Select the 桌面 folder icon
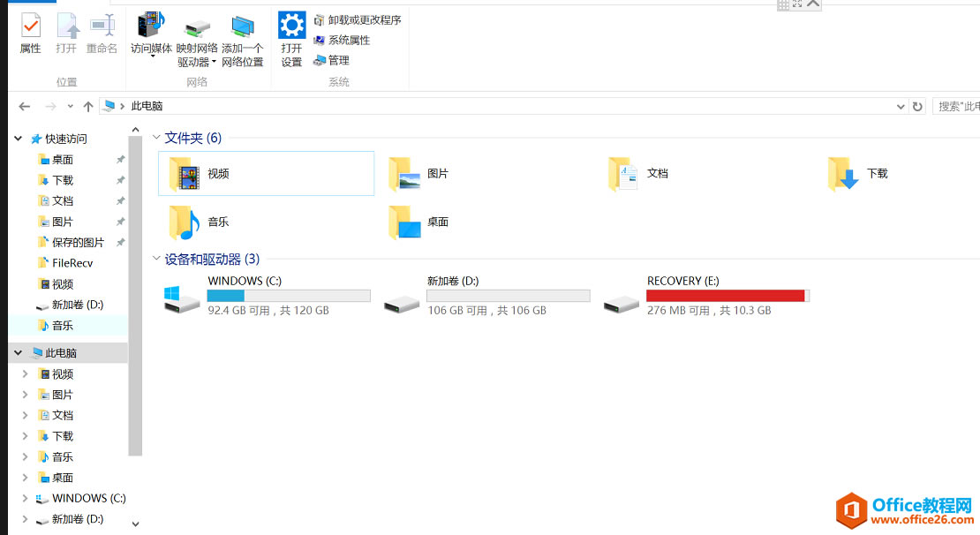This screenshot has height=535, width=980. pos(403,222)
